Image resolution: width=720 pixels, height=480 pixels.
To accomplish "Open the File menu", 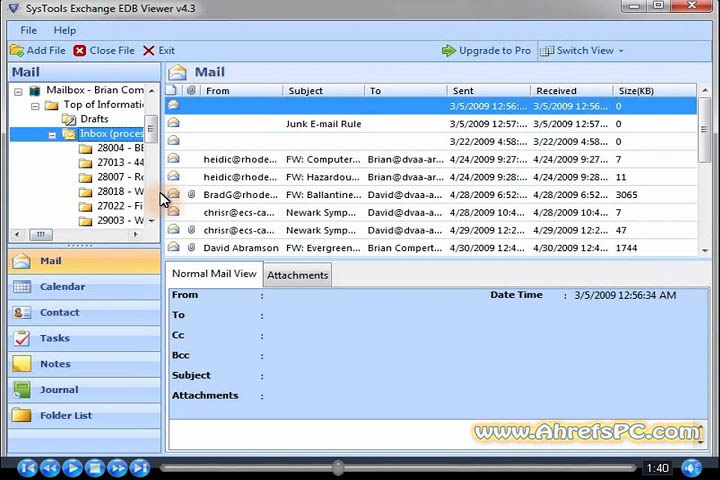I will point(28,30).
